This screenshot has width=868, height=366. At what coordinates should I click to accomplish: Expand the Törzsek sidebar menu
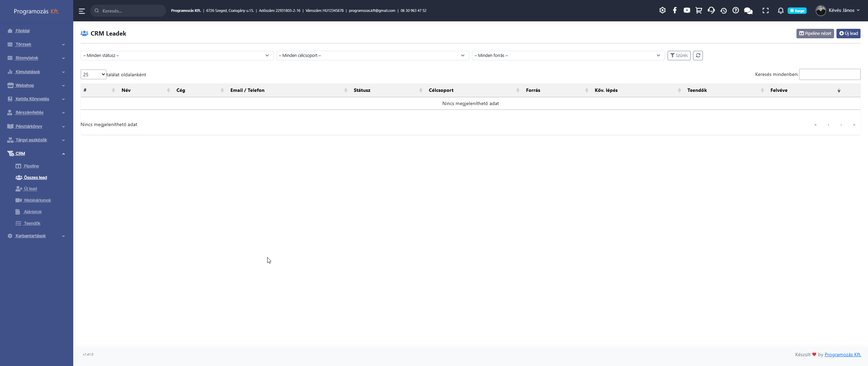point(36,44)
